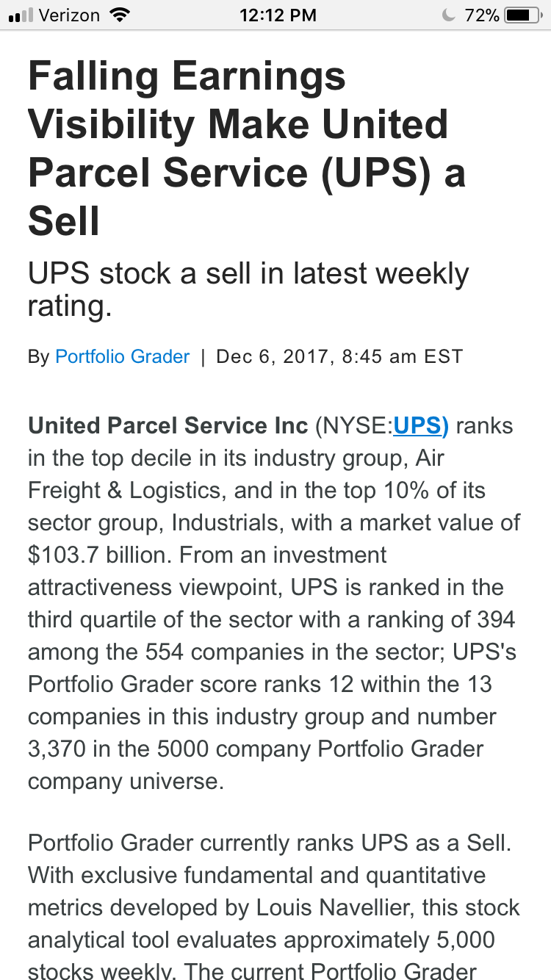Open the Portfolio Grader author link
This screenshot has height=980, width=551.
click(x=123, y=357)
